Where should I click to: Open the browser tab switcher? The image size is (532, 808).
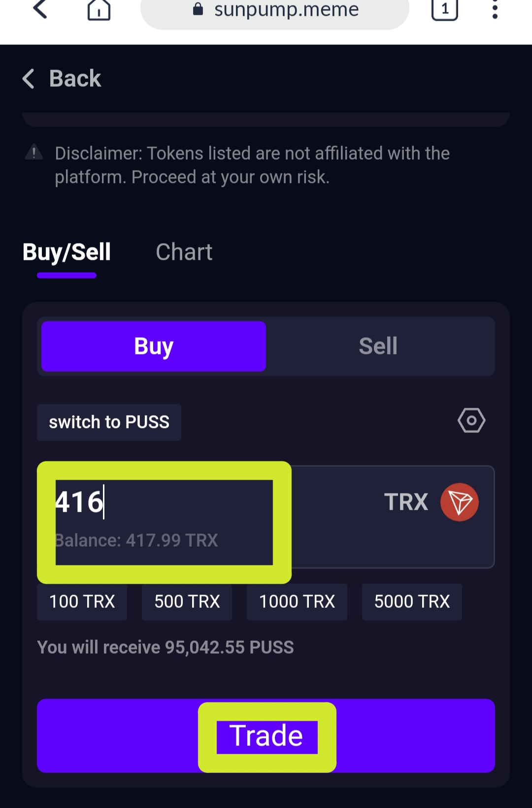coord(444,9)
